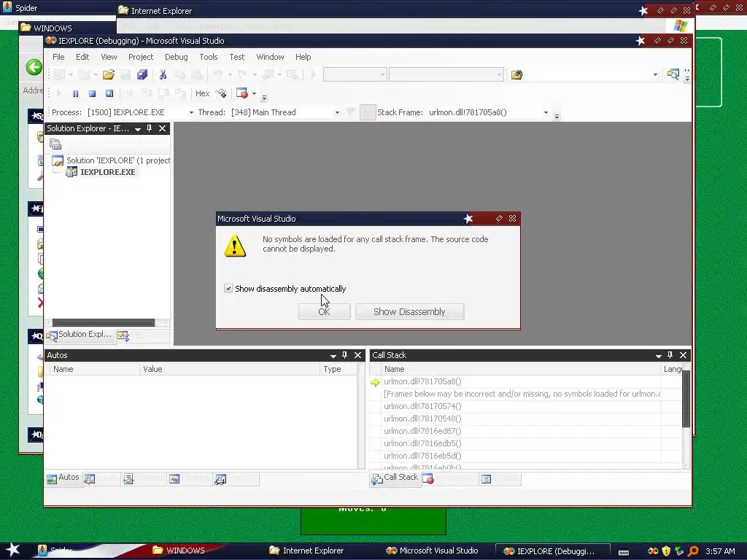747x560 pixels.
Task: Click the tab icon right after Autos tab
Action: tap(89, 479)
